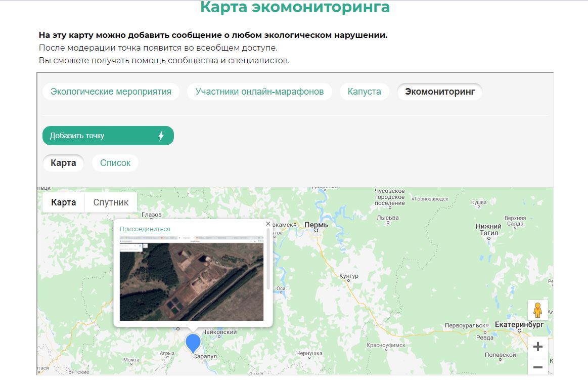Click the Сарапул town label
Viewport: 588px width, 380px height.
point(205,356)
